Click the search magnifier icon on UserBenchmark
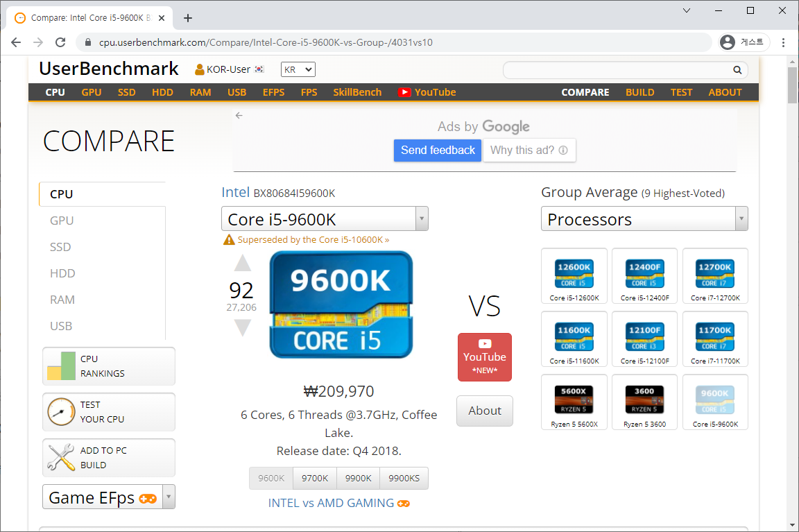The width and height of the screenshot is (799, 532). [x=737, y=70]
